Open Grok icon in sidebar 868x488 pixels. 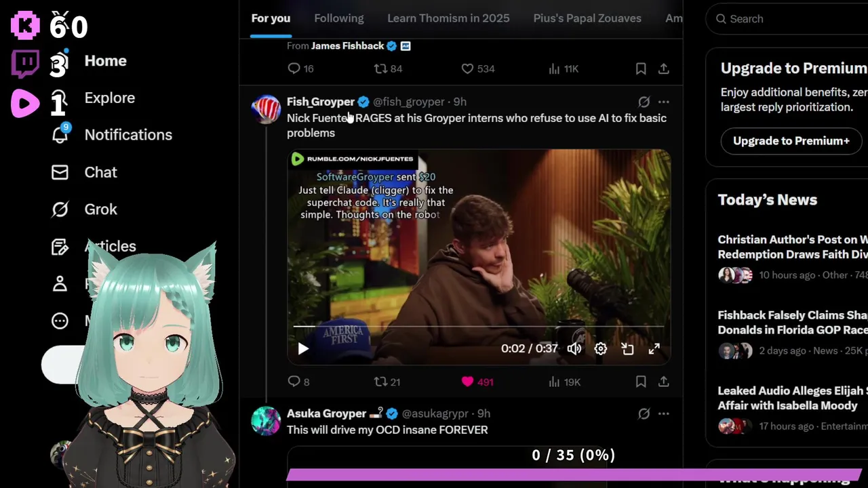point(60,209)
